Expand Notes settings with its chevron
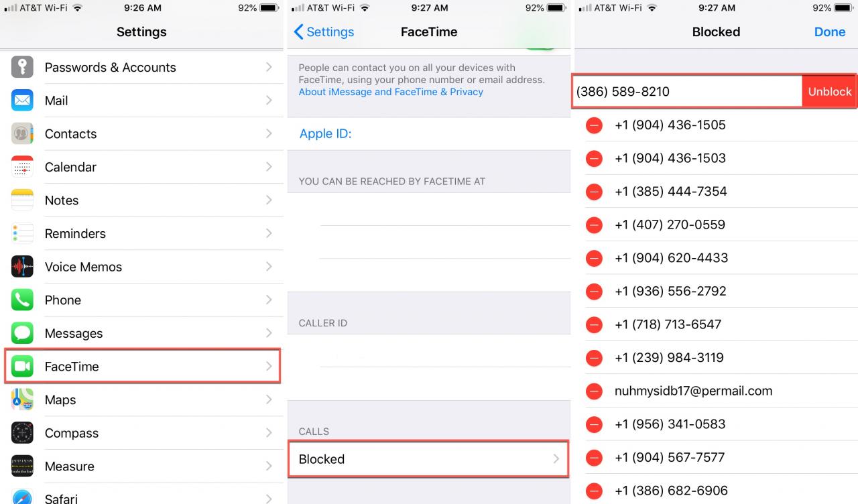 [x=269, y=200]
